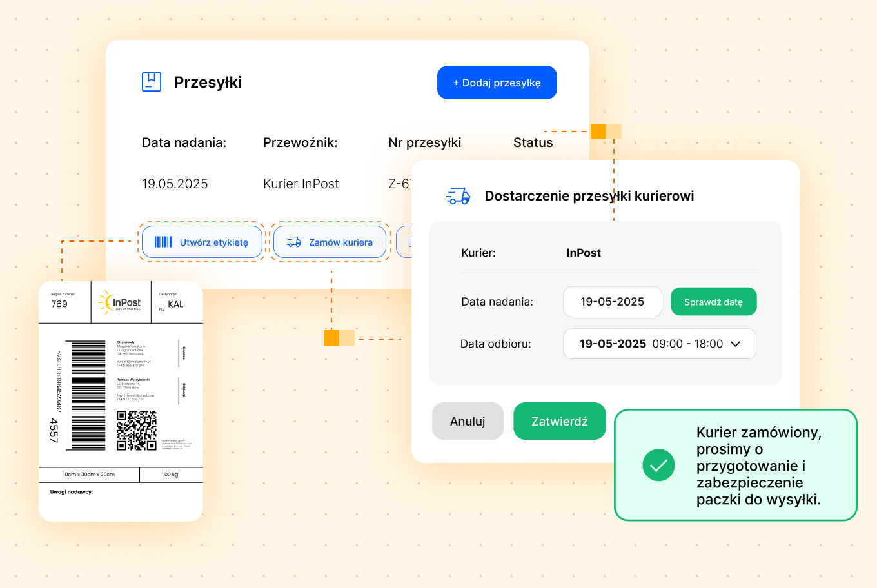The image size is (877, 588).
Task: Click the truck icon in Zamów kuriera
Action: pos(294,242)
